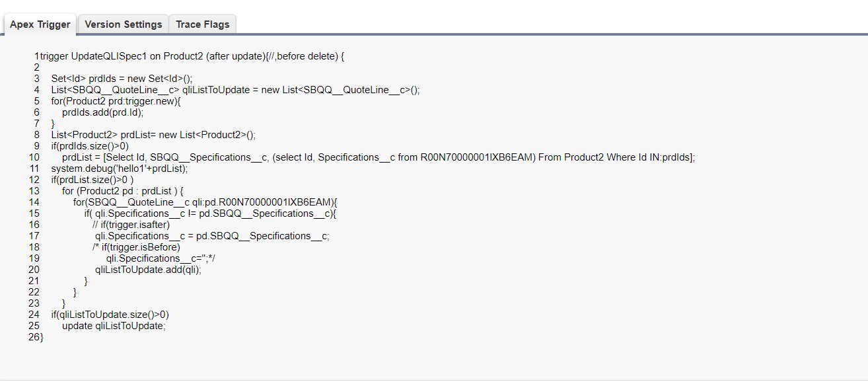Click the if(prdList.size()>0) condition line

(x=92, y=180)
